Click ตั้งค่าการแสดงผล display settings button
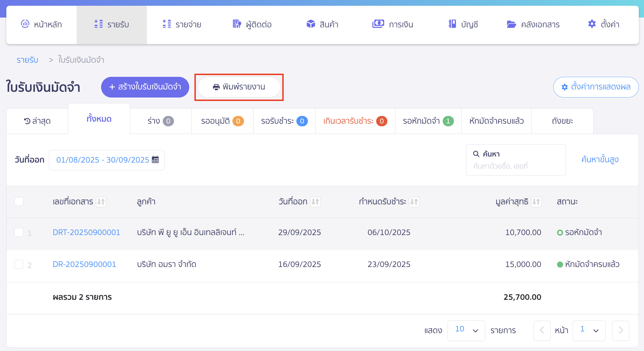644x351 pixels. [x=596, y=87]
